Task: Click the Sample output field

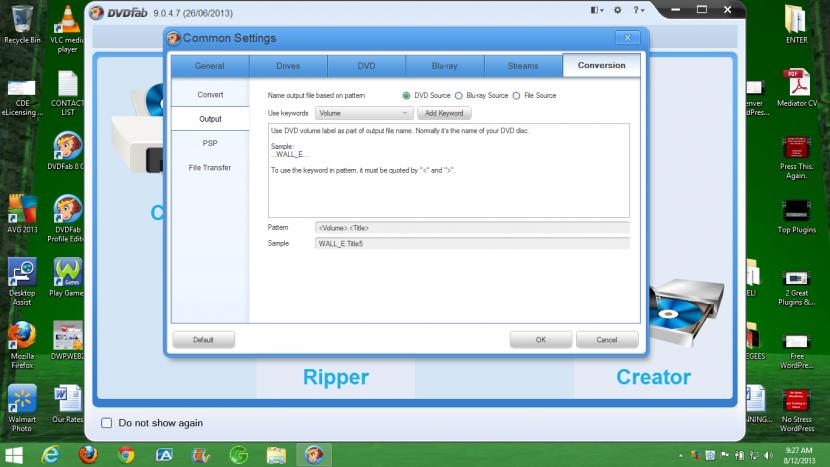Action: click(x=472, y=244)
